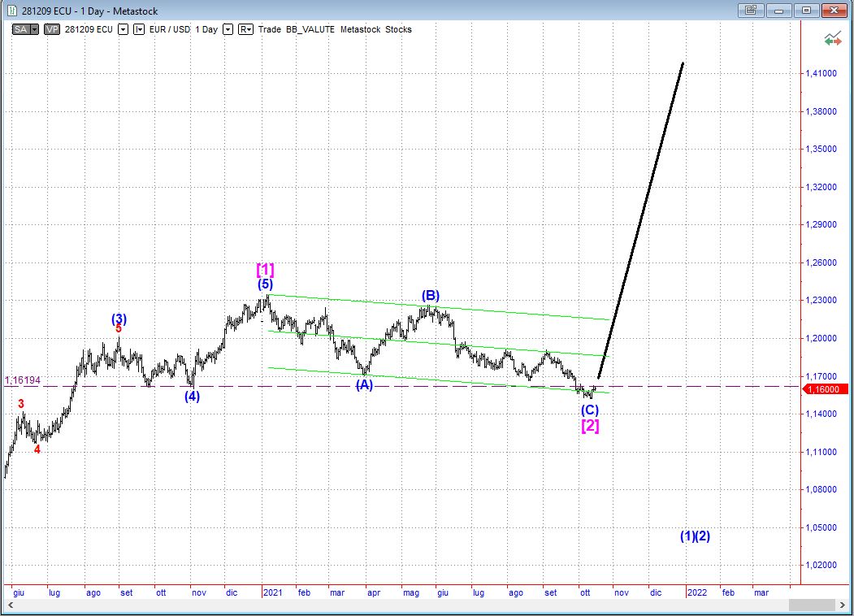Click the EUR / USD label

coord(169,29)
